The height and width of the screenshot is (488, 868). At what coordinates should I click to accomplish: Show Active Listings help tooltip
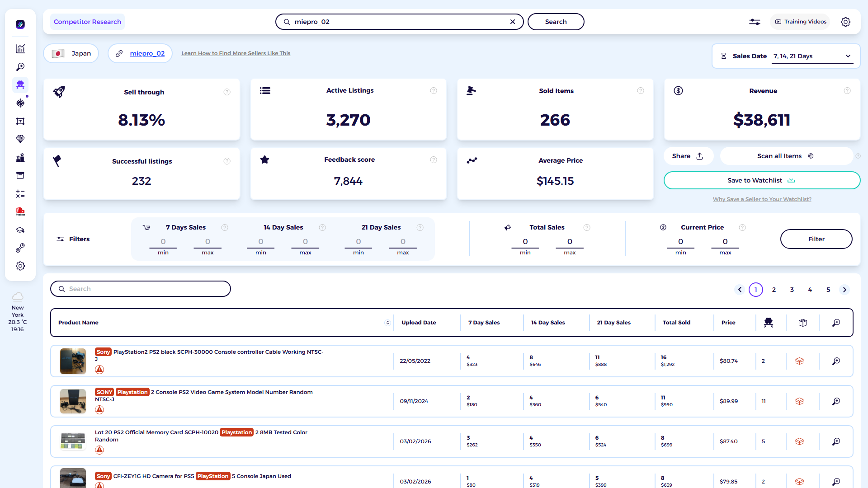(434, 91)
